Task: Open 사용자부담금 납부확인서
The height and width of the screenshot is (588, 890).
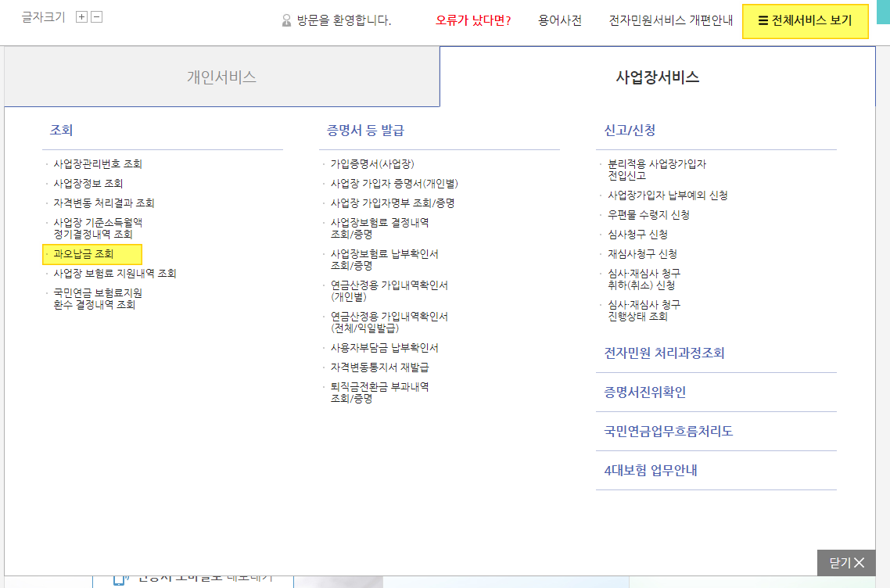Action: 384,348
